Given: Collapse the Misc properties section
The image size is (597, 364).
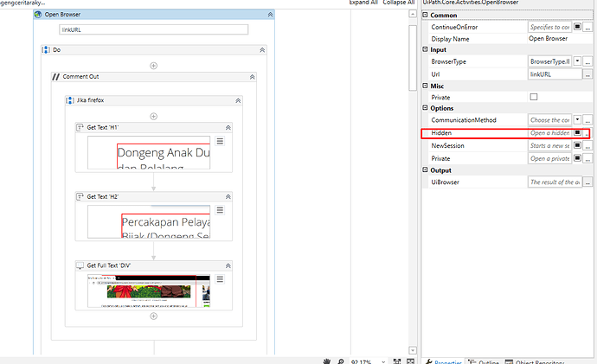Looking at the screenshot, I should coord(426,86).
